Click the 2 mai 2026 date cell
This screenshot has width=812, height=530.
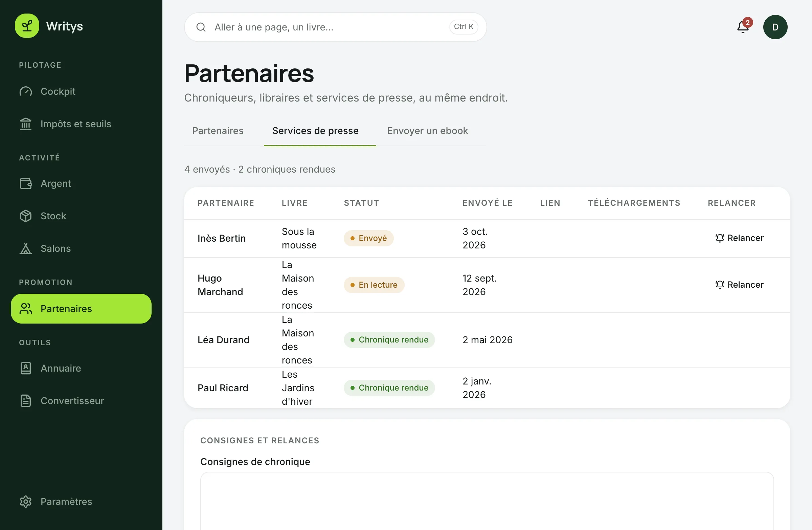[487, 340]
